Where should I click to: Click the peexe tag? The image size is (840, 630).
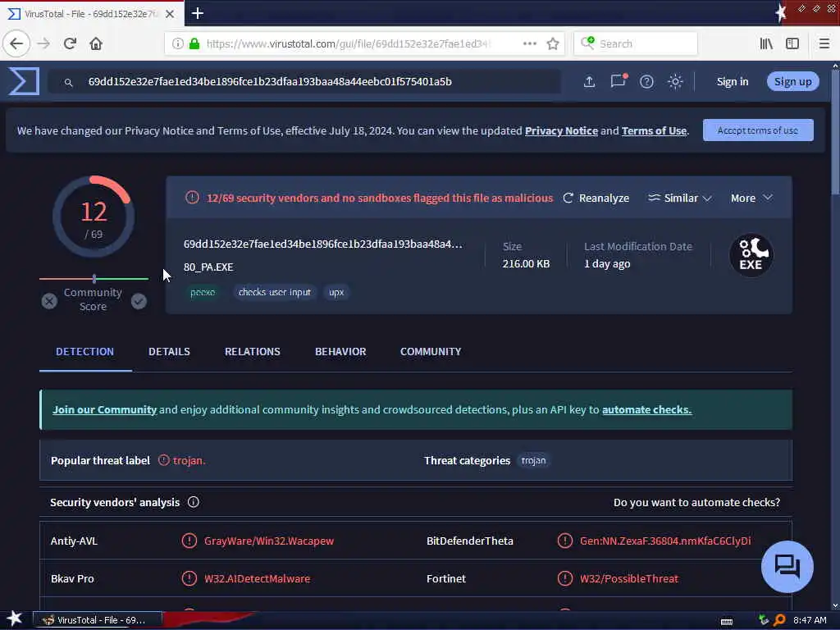tap(203, 292)
